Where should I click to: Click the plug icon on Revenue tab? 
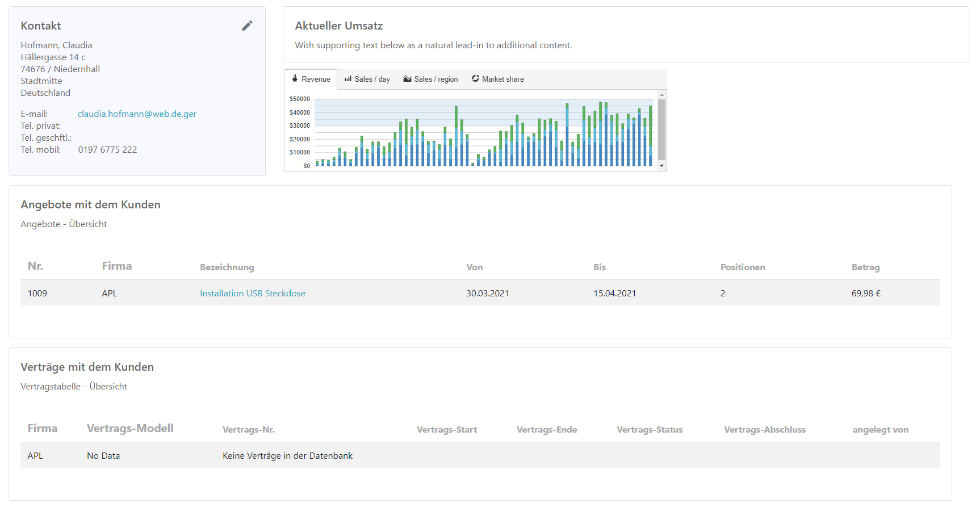pyautogui.click(x=295, y=79)
